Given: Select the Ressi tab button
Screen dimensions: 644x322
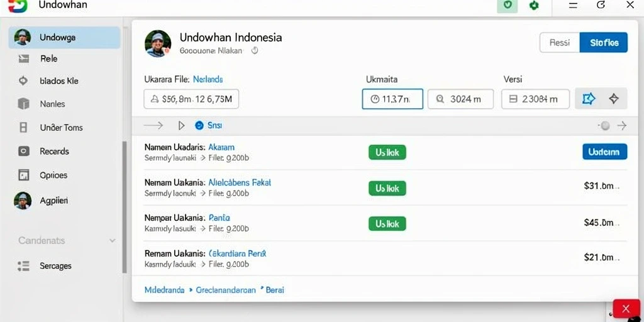Looking at the screenshot, I should (x=559, y=42).
